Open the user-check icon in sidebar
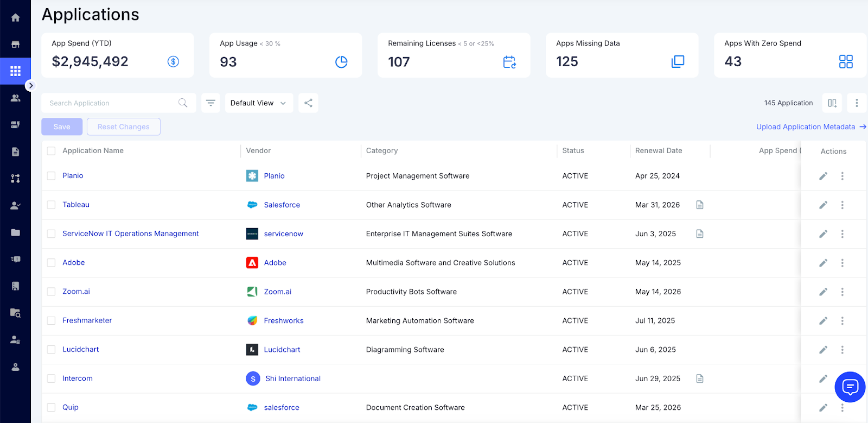Viewport: 868px width, 423px height. pos(15,205)
